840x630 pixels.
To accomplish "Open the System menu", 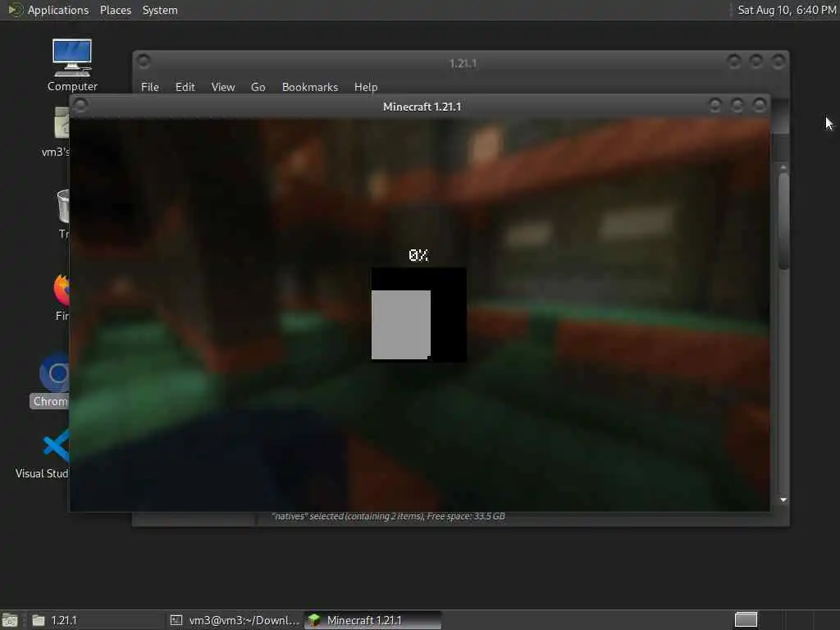I will click(x=160, y=10).
